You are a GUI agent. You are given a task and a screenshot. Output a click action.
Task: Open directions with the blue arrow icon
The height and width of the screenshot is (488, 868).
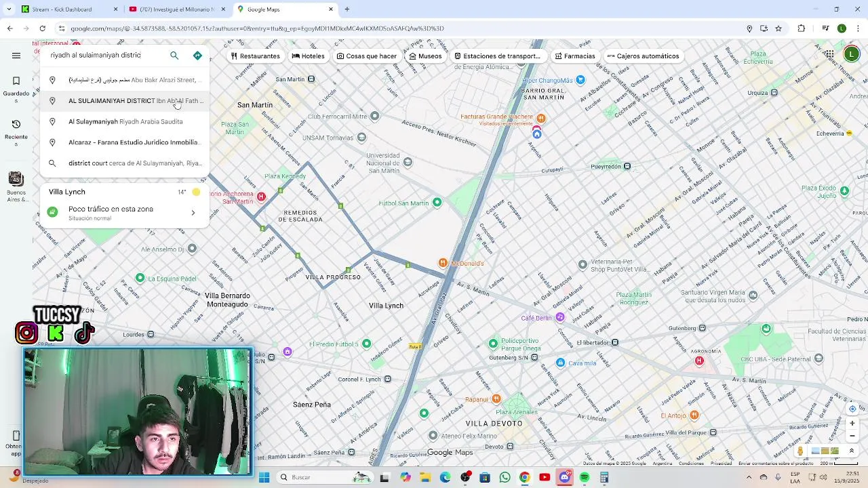(x=197, y=56)
